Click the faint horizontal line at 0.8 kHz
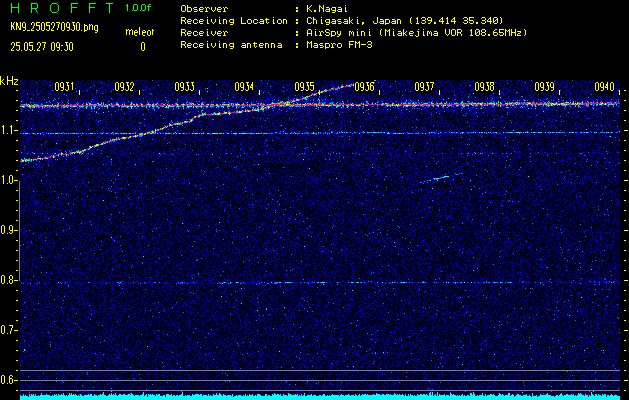Image resolution: width=629 pixels, height=400 pixels. coord(320,282)
